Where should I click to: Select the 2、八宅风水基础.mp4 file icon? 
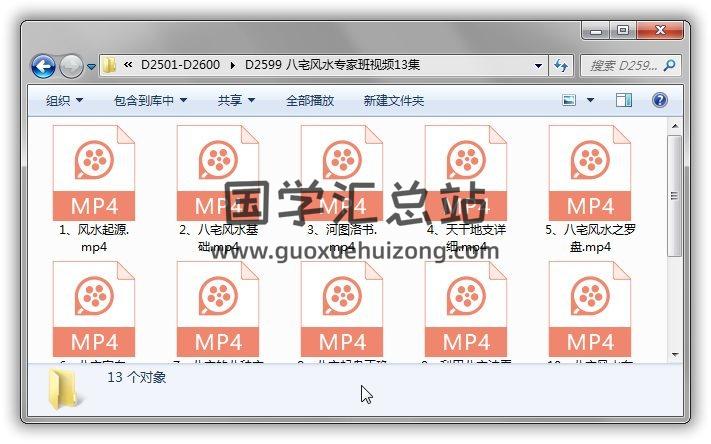click(x=218, y=173)
